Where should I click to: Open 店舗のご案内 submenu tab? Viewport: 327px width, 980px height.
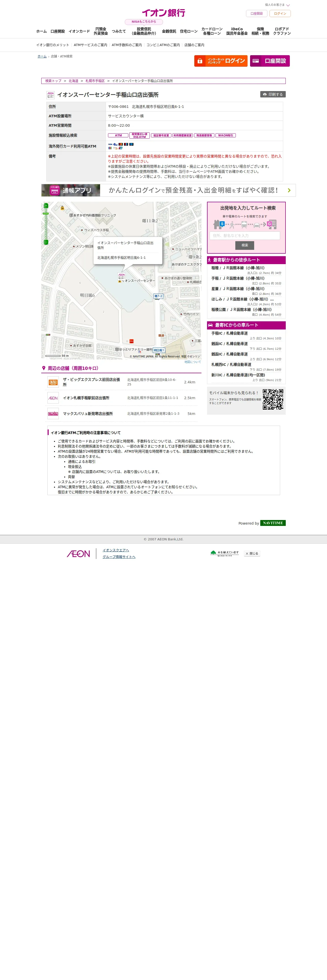click(x=194, y=45)
